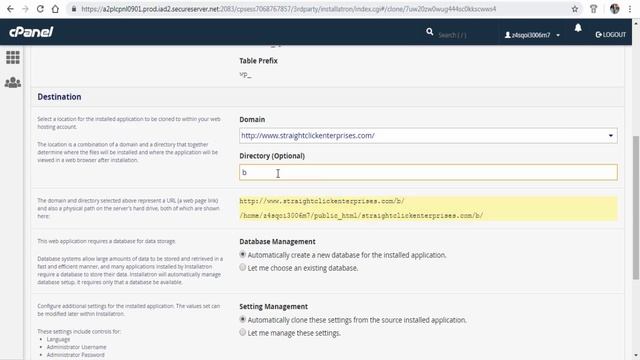Open the browser profile avatar

(615, 9)
